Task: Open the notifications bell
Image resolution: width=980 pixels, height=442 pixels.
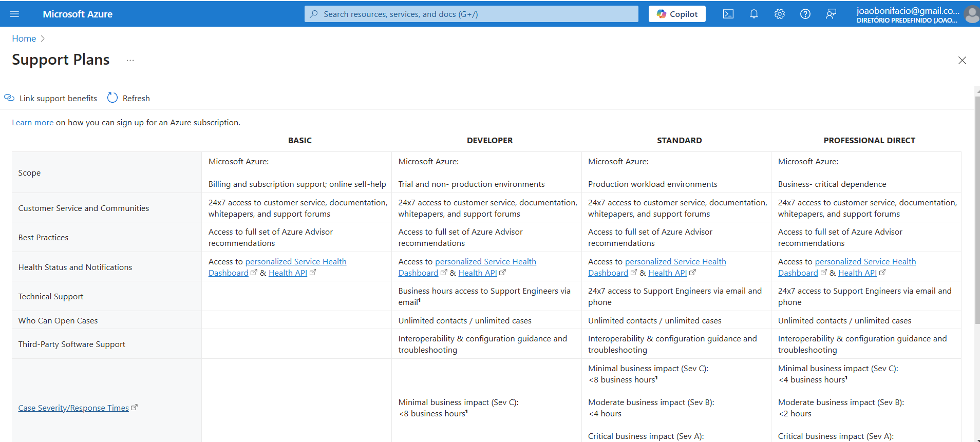Action: coord(754,14)
